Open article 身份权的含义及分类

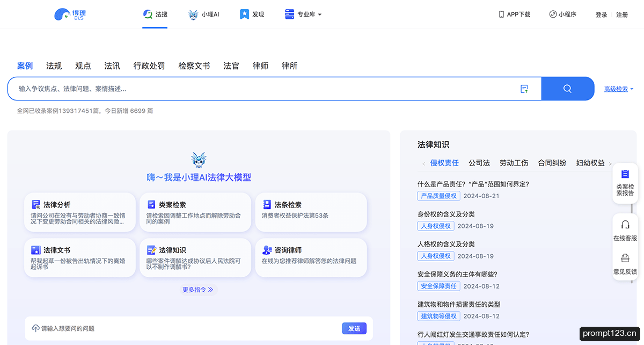coord(446,214)
